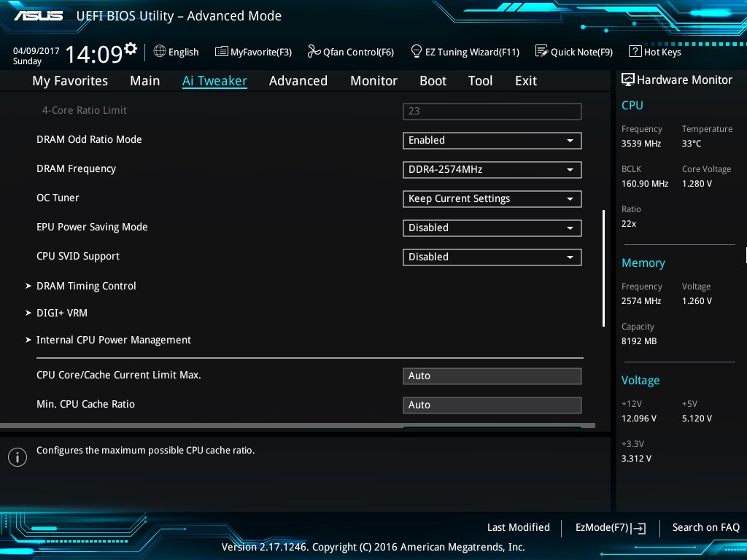Click the vertical scrollbar of the settings list
The image size is (747, 560).
tap(603, 268)
